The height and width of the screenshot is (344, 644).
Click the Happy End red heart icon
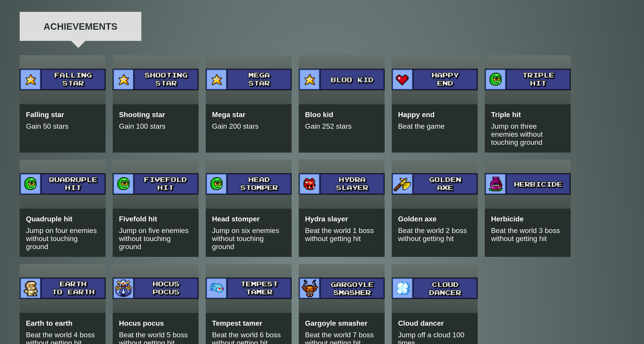click(402, 80)
